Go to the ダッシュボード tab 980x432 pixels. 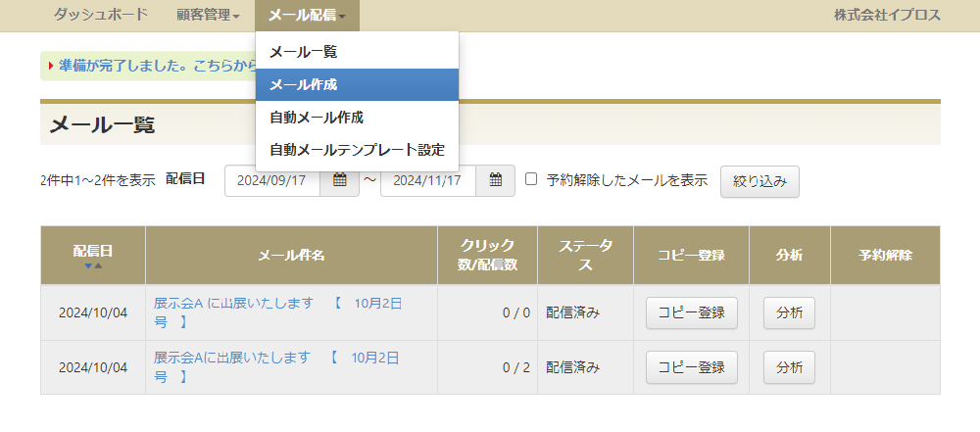(101, 15)
